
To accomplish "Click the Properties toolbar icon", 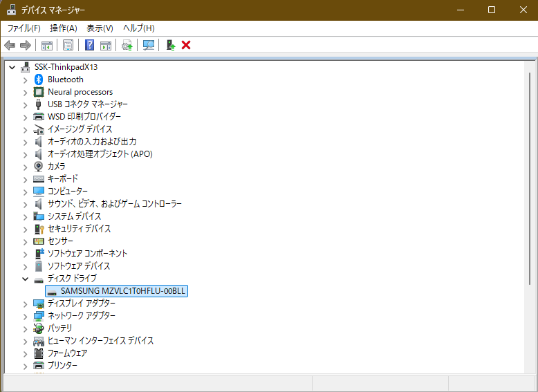I will [x=68, y=45].
